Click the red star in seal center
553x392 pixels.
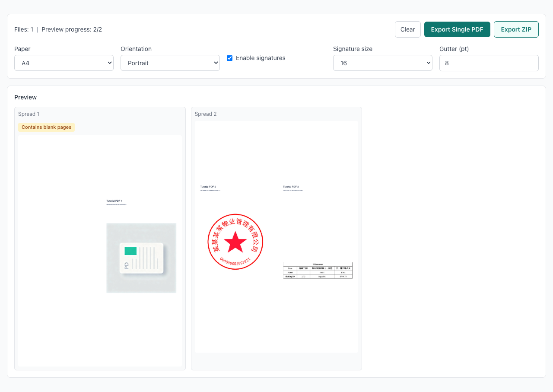pyautogui.click(x=235, y=242)
